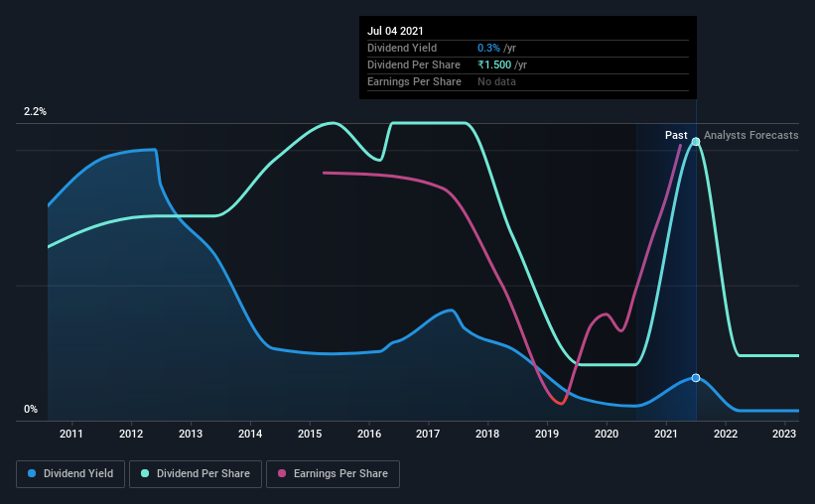This screenshot has width=815, height=504.
Task: Toggle the Earnings Per Share legend button
Action: (334, 474)
